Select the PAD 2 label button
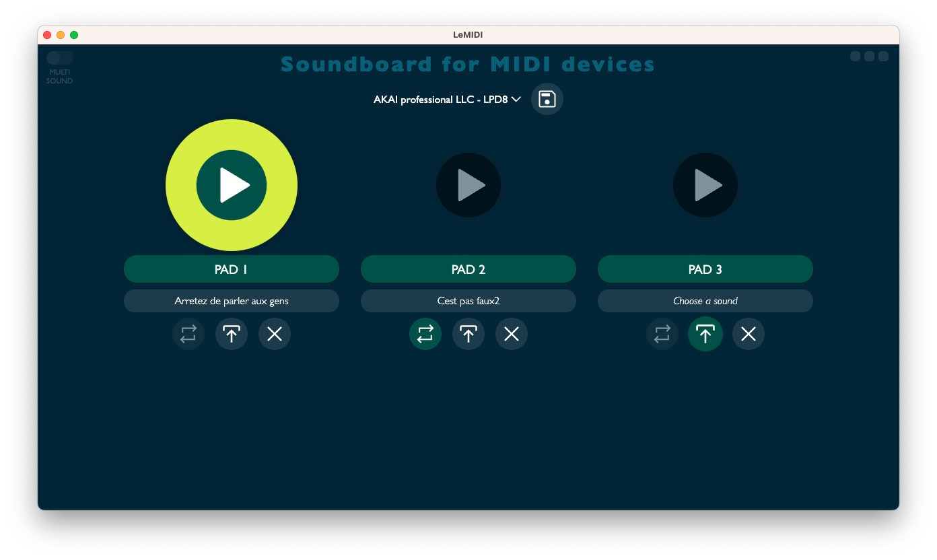Viewport: 937px width, 560px height. tap(468, 269)
